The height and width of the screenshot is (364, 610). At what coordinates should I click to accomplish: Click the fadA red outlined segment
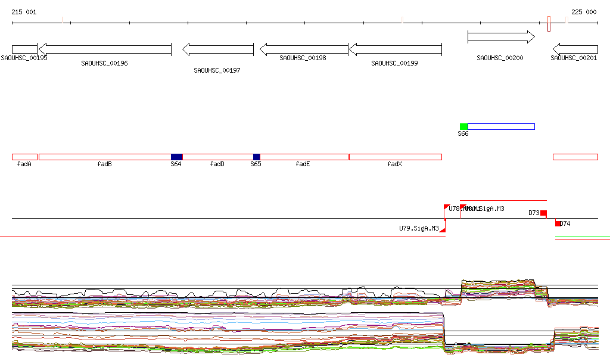(24, 157)
